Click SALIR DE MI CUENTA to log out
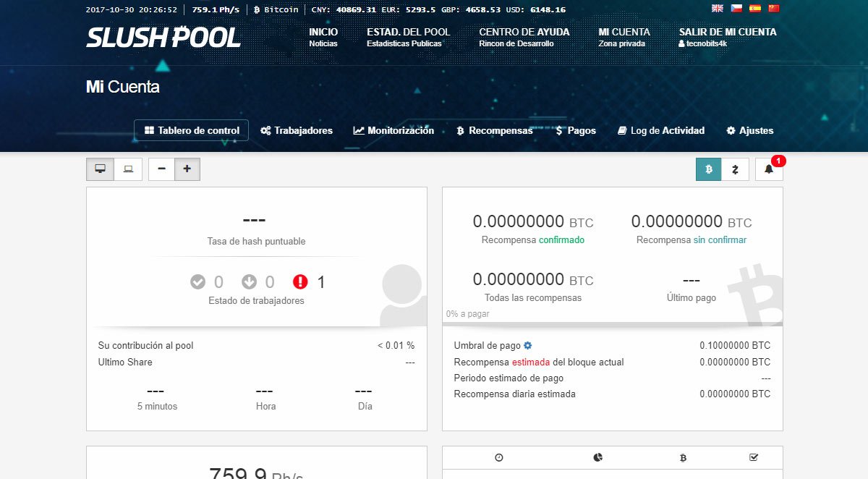868x479 pixels. [x=727, y=32]
